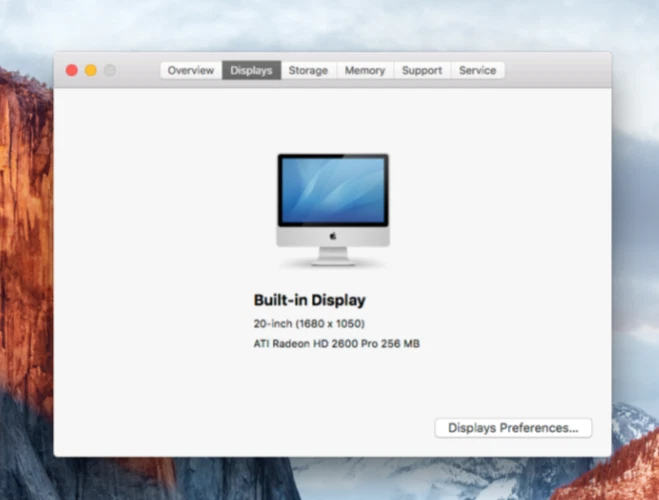This screenshot has width=659, height=500.
Task: Select the 20-inch (1680 x 1050) text
Action: coord(309,324)
